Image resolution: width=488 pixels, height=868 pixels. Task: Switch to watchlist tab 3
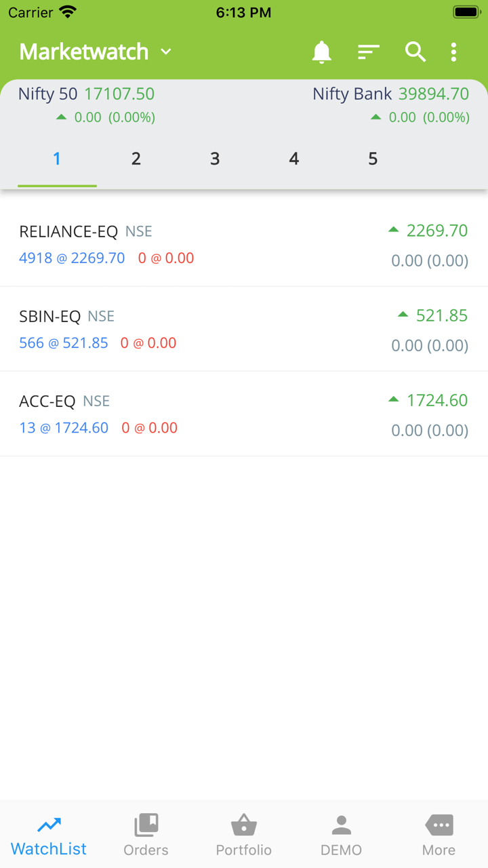click(x=215, y=159)
